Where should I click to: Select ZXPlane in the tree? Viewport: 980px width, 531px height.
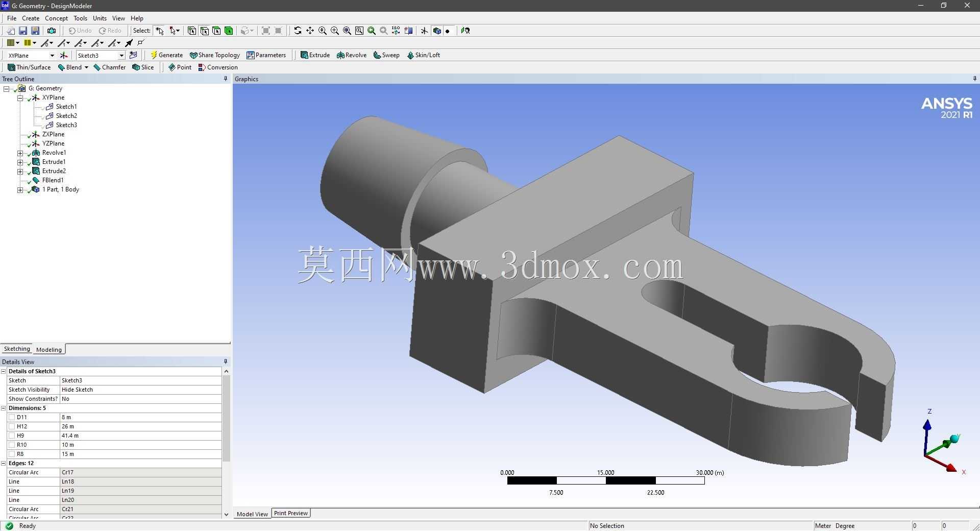point(53,134)
